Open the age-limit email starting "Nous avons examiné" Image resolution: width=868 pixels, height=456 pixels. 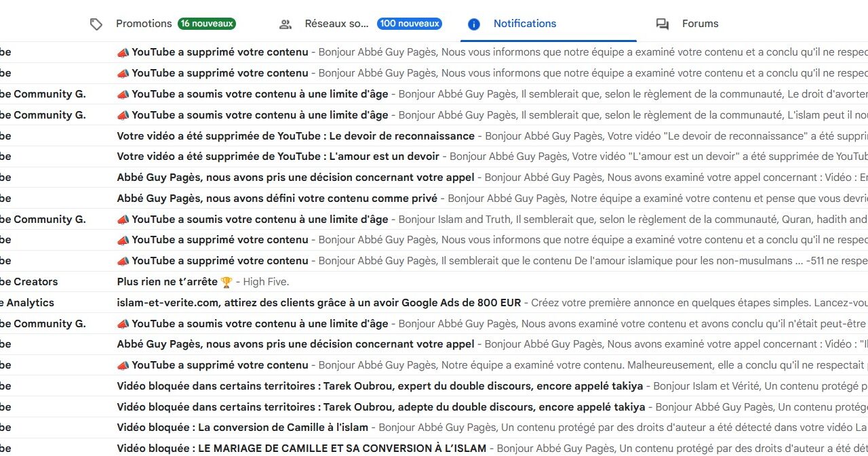(434, 324)
